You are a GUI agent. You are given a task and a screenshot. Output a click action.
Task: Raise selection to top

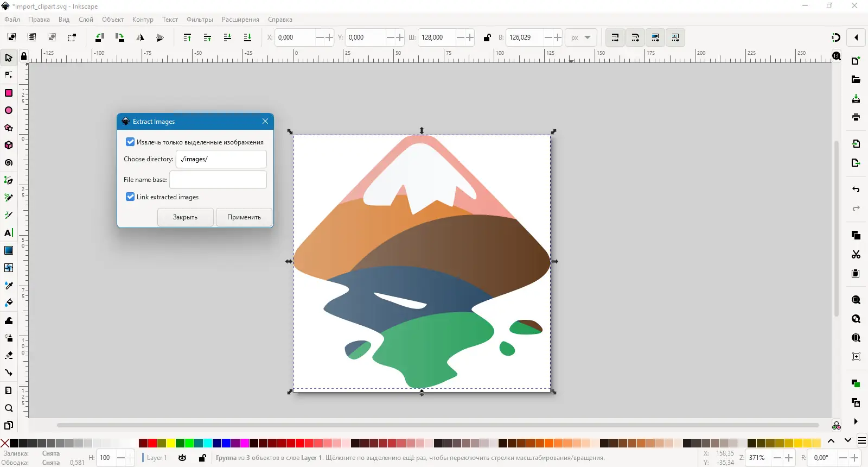tap(187, 37)
